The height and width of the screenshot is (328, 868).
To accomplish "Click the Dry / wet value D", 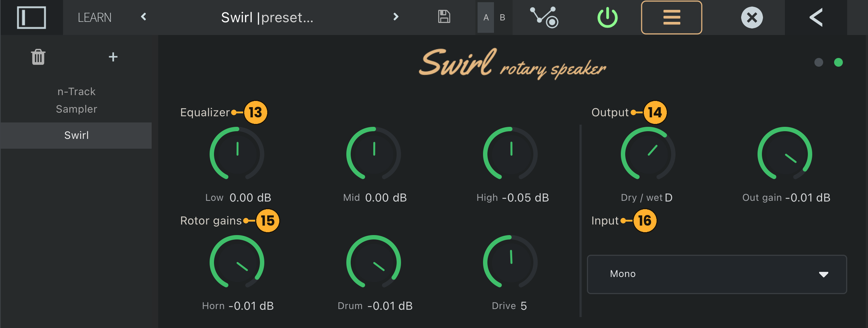I will [x=669, y=198].
